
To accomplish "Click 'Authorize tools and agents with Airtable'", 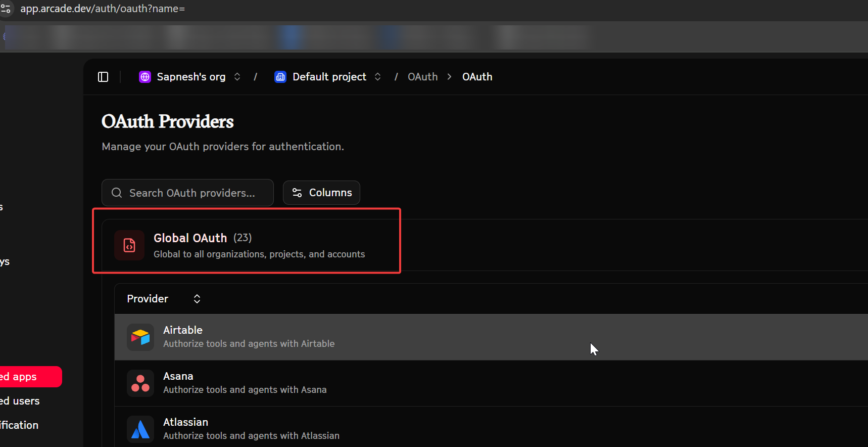I will point(249,344).
